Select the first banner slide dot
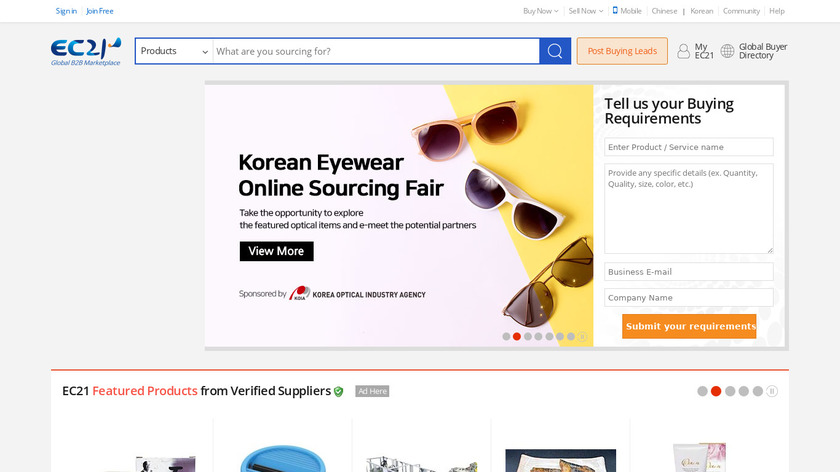The image size is (840, 472). [x=506, y=336]
